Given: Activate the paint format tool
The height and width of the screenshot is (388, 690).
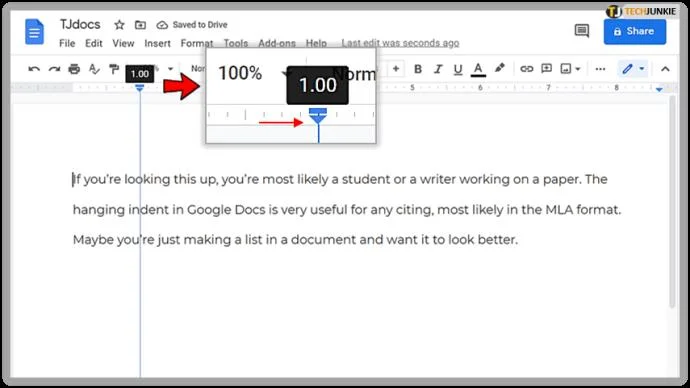Looking at the screenshot, I should pyautogui.click(x=114, y=69).
